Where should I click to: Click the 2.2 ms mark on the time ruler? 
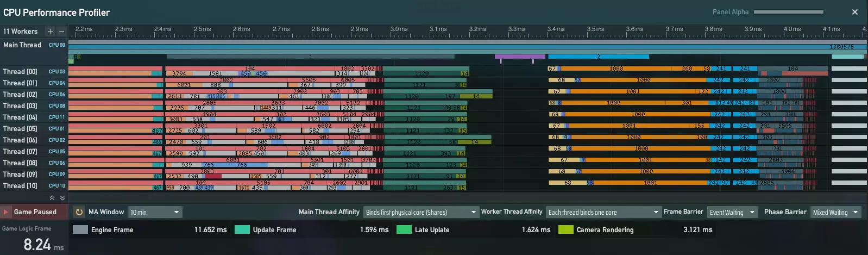pyautogui.click(x=84, y=29)
